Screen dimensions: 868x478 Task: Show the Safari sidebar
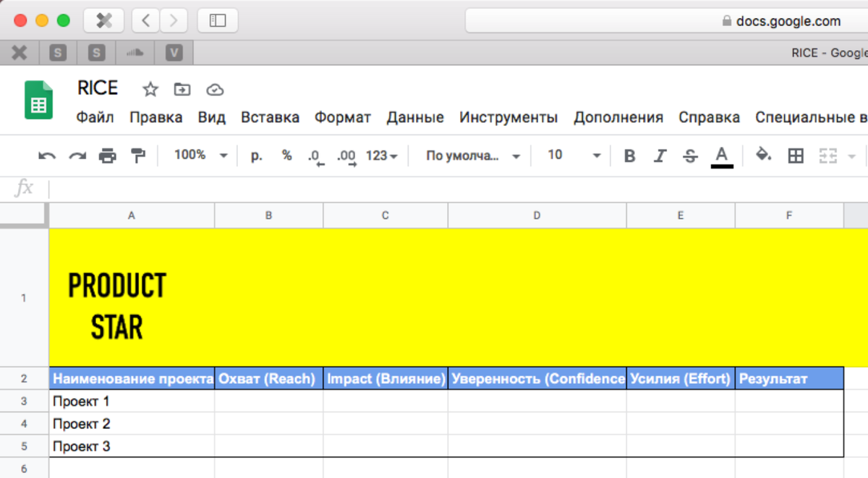click(217, 21)
